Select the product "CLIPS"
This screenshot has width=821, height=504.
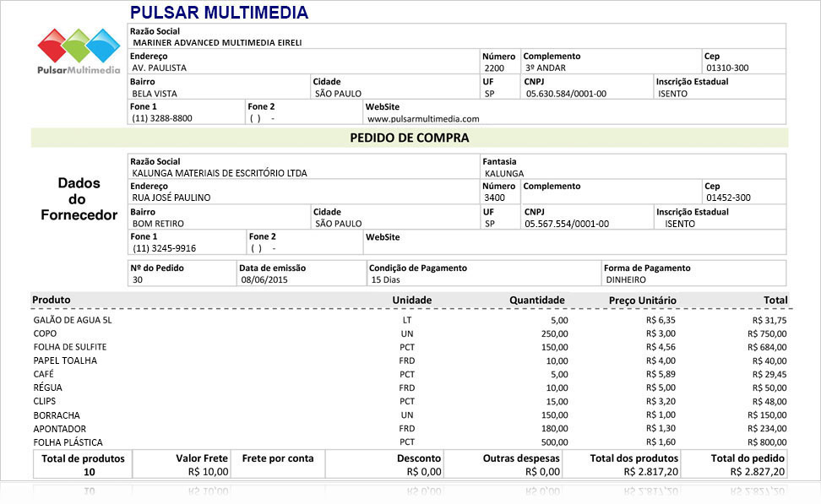pos(45,401)
